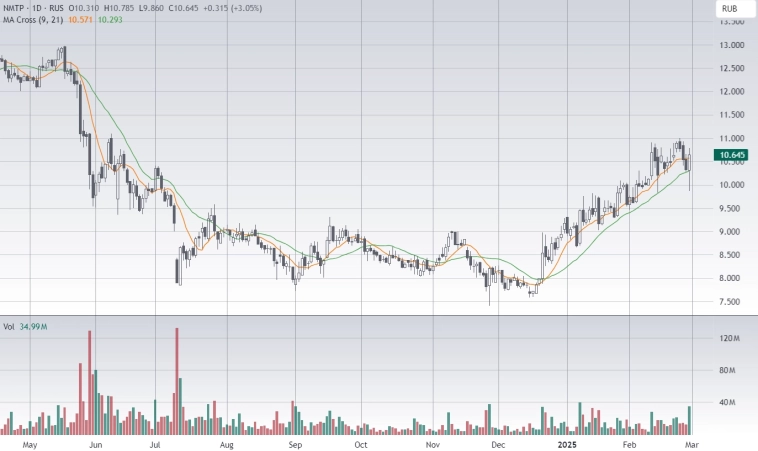Click the low price L9.860 in legend

[x=151, y=8]
